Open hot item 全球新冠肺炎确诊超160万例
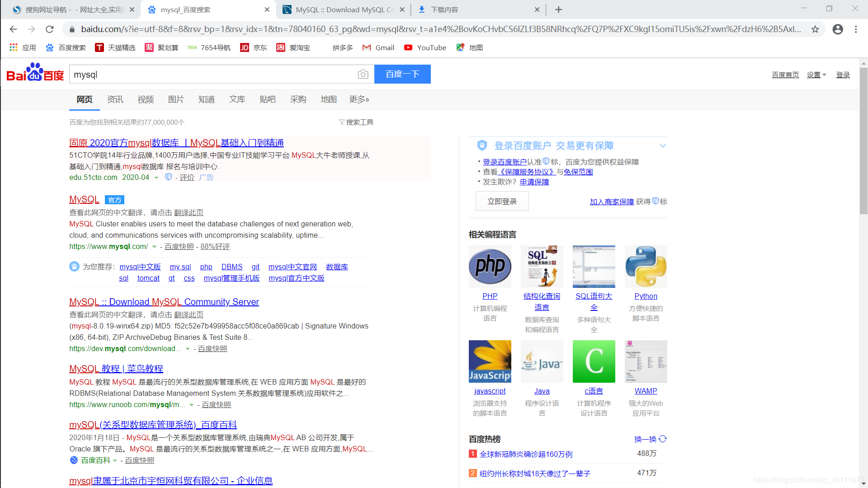 (x=526, y=454)
